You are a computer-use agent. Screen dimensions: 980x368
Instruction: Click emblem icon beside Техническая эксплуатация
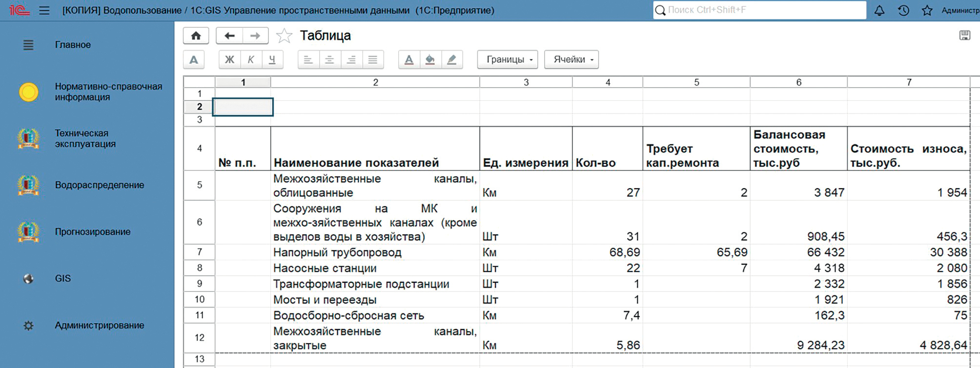[x=28, y=138]
